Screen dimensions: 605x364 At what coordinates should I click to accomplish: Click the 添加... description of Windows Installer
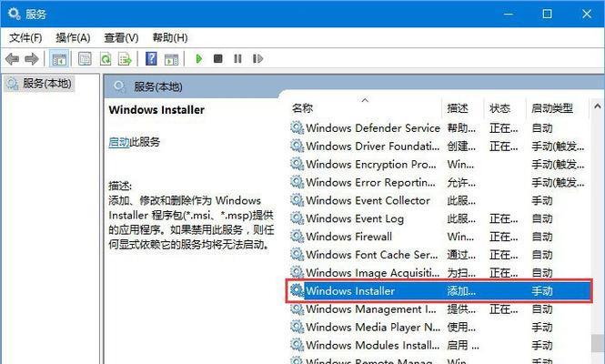coord(461,291)
